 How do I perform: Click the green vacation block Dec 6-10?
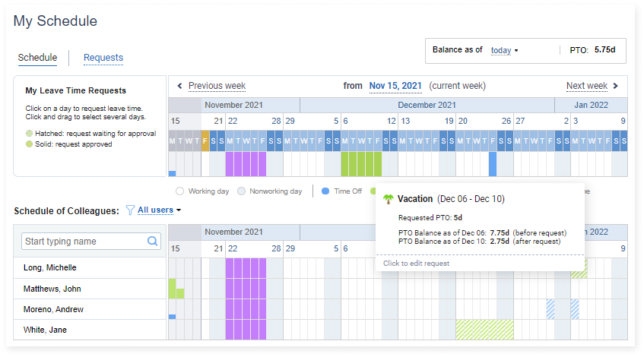click(361, 164)
